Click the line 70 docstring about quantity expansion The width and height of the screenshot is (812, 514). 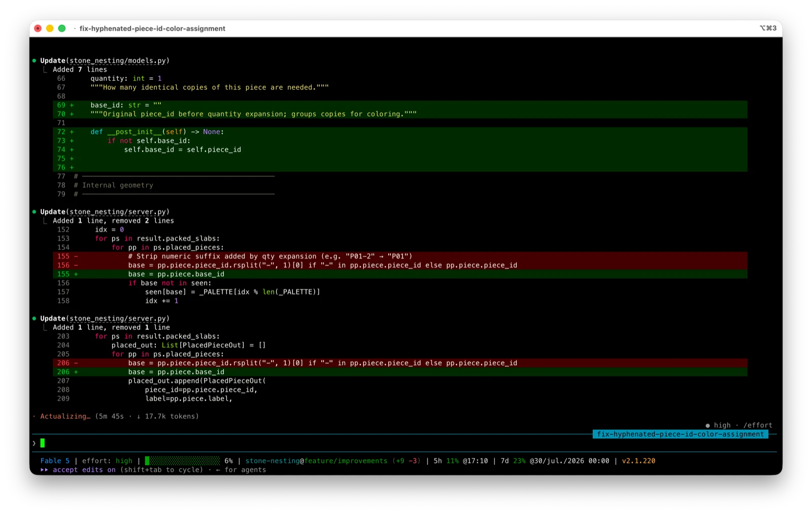click(400, 114)
